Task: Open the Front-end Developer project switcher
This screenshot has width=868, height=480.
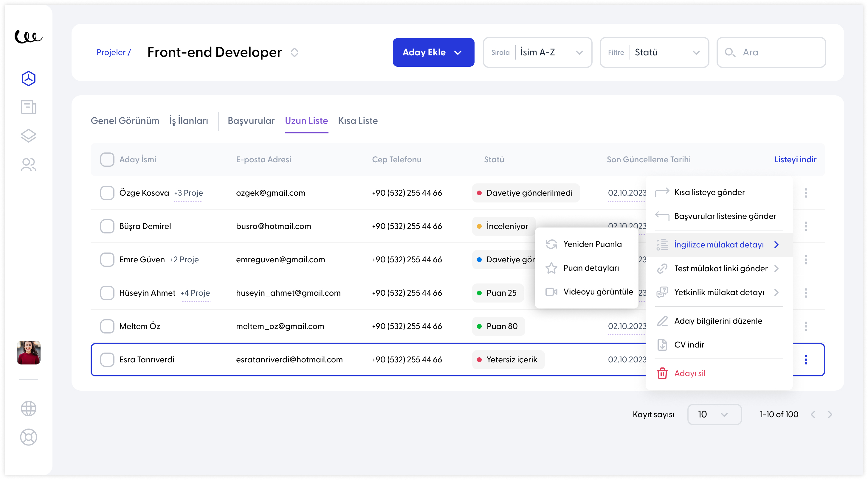Action: [294, 52]
